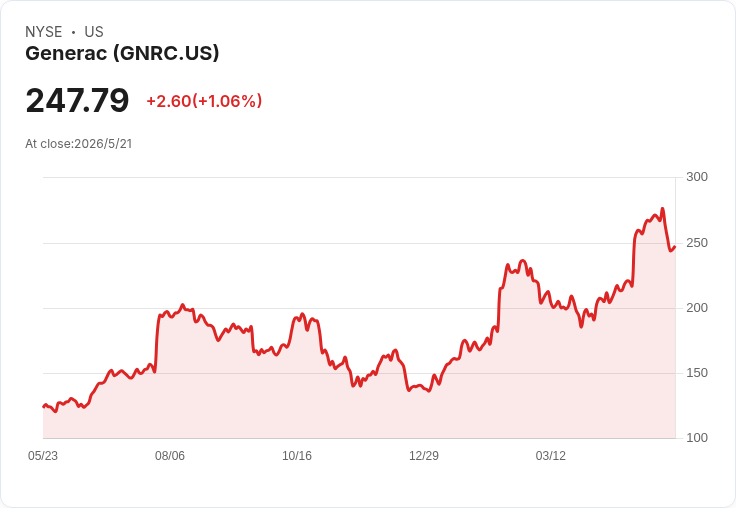Click the +2.60(+1.06%) change figure
This screenshot has width=736, height=508.
[204, 101]
